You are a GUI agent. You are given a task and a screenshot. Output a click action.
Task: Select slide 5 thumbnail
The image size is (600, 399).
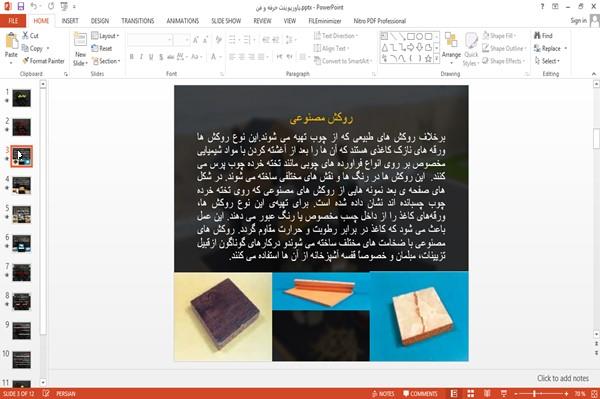[x=21, y=214]
